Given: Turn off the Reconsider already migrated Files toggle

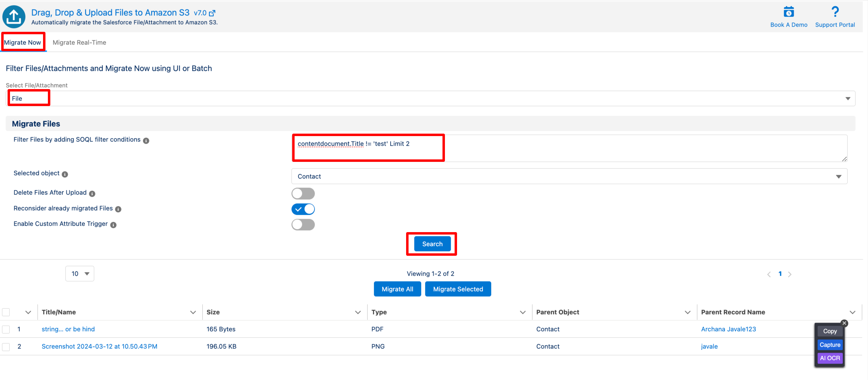Looking at the screenshot, I should [303, 209].
